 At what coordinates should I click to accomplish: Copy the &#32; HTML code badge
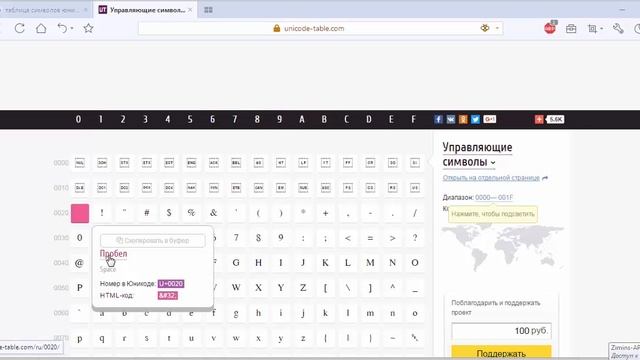pyautogui.click(x=168, y=295)
